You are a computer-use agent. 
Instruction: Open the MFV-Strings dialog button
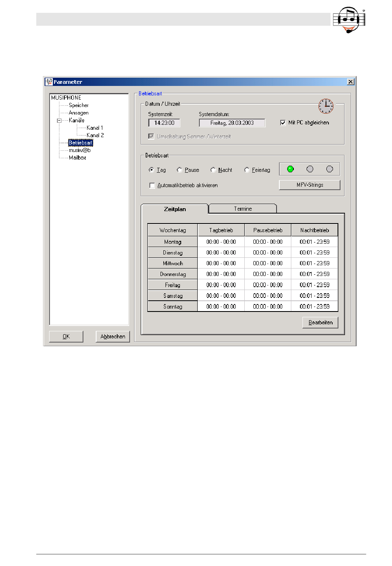310,185
